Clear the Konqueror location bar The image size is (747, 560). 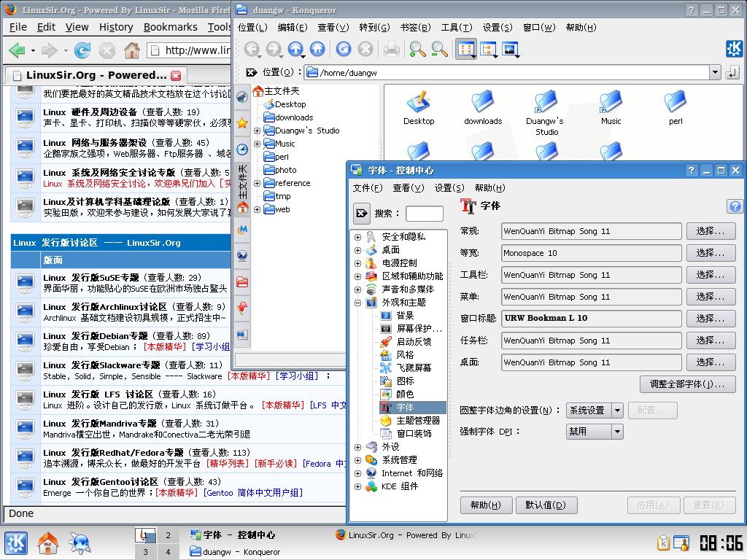coord(251,72)
